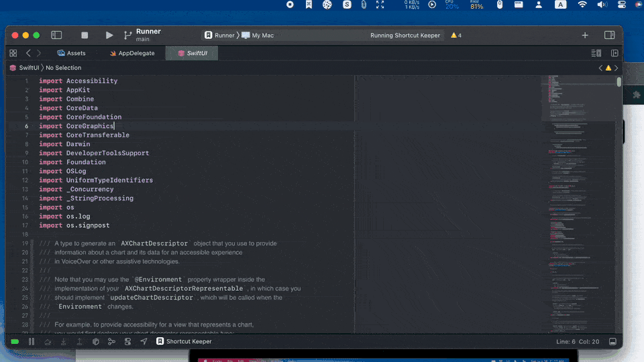Switch to the AppDelegate tab
Screen dimensions: 644x362
pyautogui.click(x=136, y=53)
